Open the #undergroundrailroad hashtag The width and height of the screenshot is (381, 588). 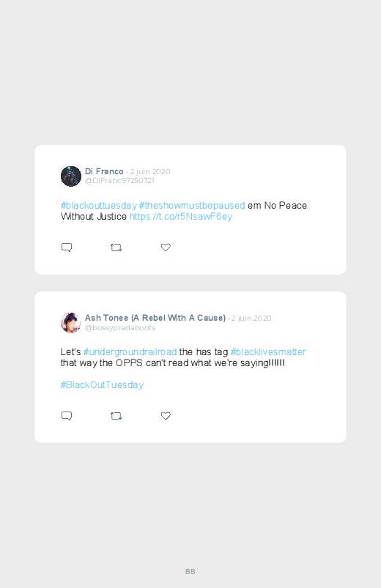(130, 351)
